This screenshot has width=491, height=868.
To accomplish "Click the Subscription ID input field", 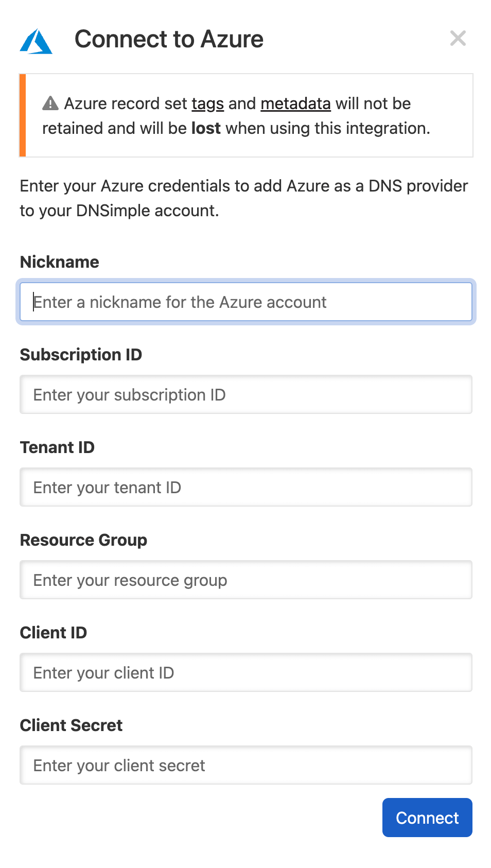I will [246, 394].
